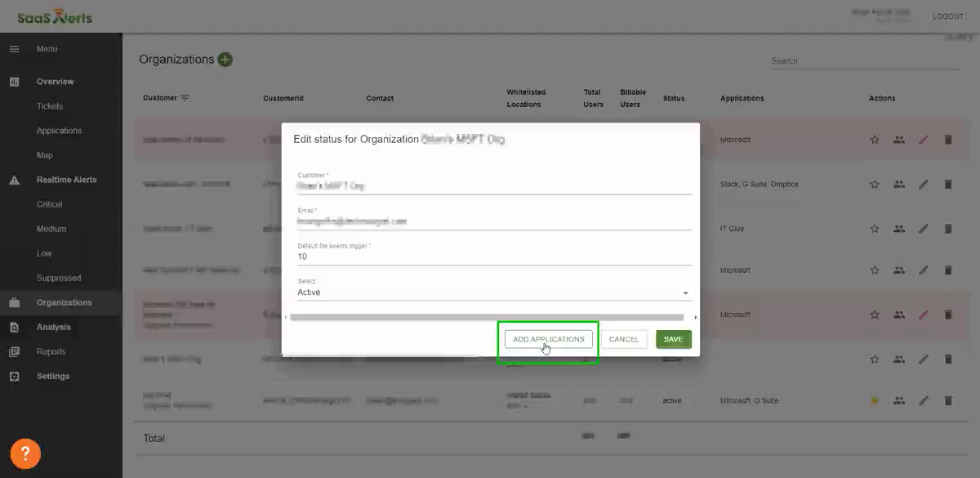This screenshot has height=478, width=980.
Task: Open the help question mark bubble
Action: point(25,453)
